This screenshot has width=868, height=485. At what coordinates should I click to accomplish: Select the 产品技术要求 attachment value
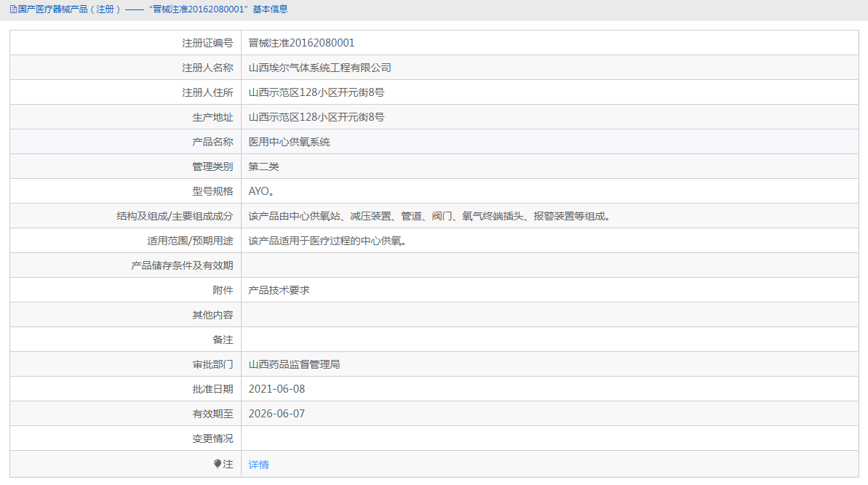coord(279,290)
